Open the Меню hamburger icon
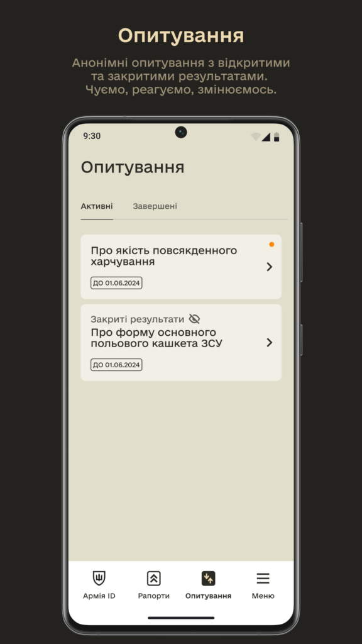This screenshot has height=644, width=362. (263, 579)
